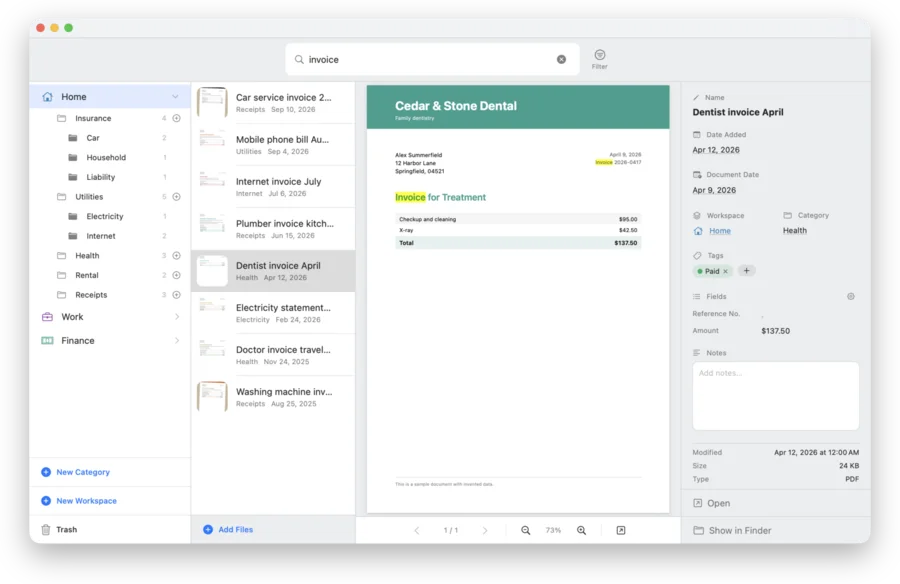Open Washing machine invoice result
The image size is (900, 584).
click(273, 397)
